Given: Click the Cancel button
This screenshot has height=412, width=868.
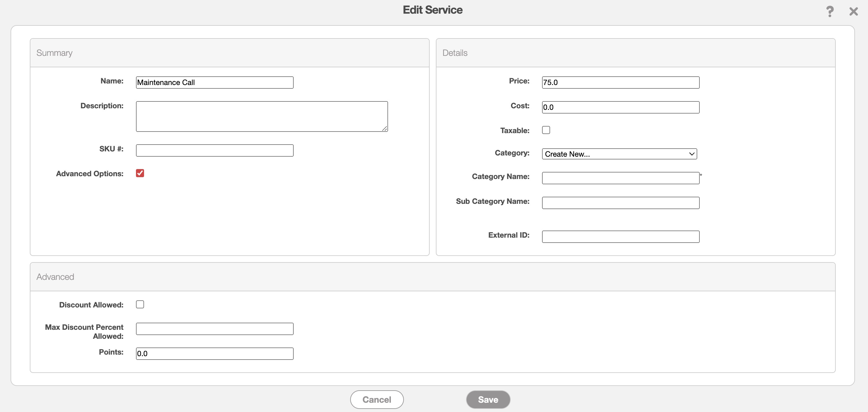Looking at the screenshot, I should pos(376,400).
